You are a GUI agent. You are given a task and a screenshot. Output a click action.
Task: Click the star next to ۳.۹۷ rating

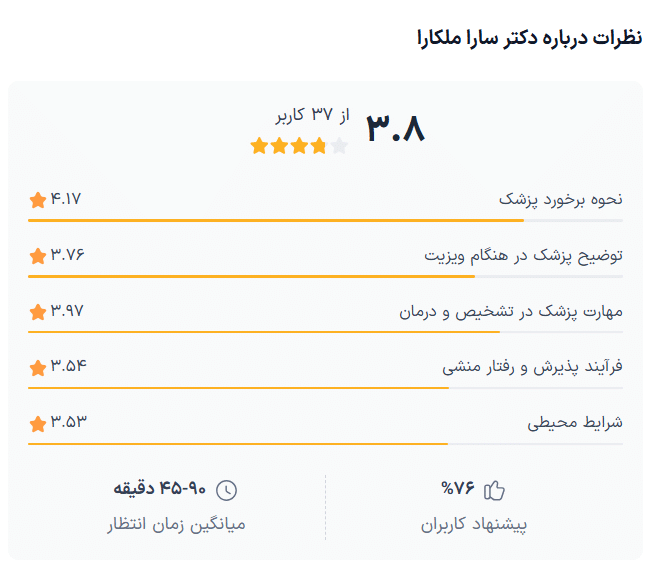(x=38, y=312)
